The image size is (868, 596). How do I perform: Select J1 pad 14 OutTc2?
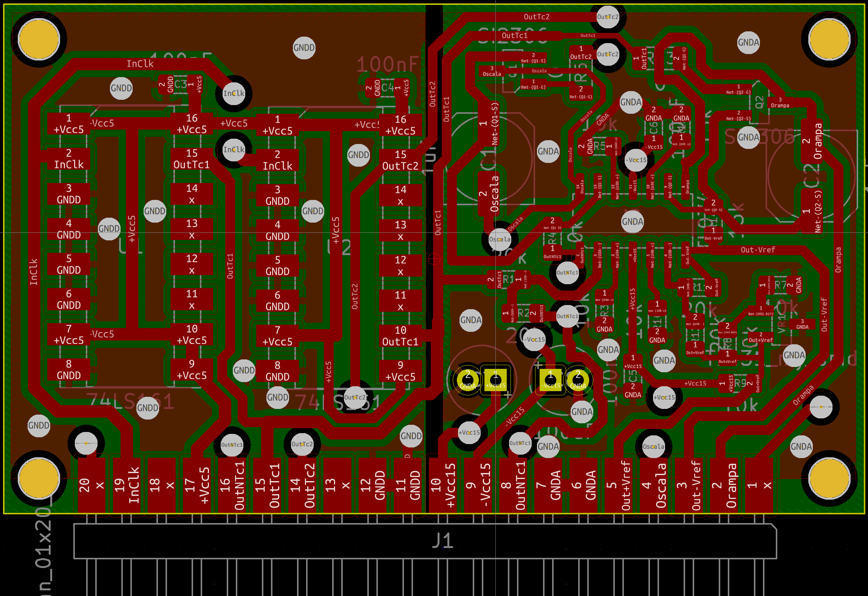[x=302, y=485]
